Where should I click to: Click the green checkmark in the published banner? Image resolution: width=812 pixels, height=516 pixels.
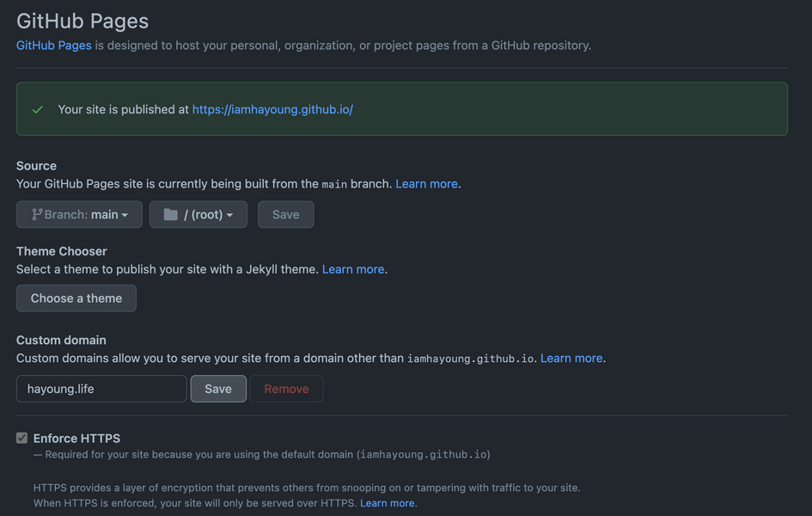tap(37, 110)
